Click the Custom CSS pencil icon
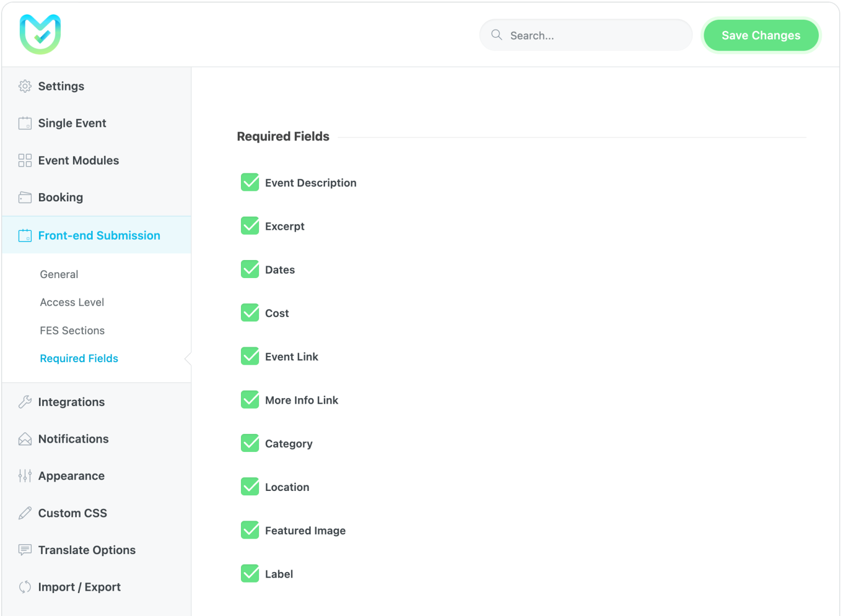The width and height of the screenshot is (843, 616). [25, 513]
